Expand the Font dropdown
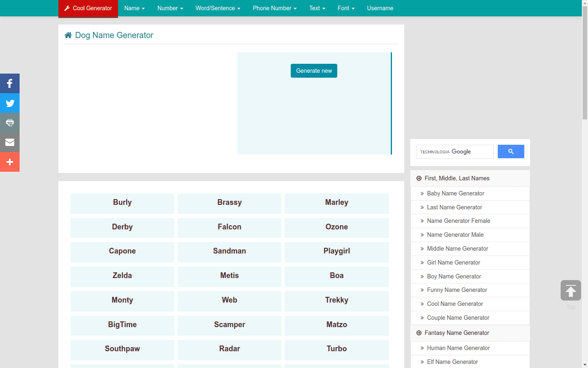The image size is (588, 368). (x=346, y=8)
